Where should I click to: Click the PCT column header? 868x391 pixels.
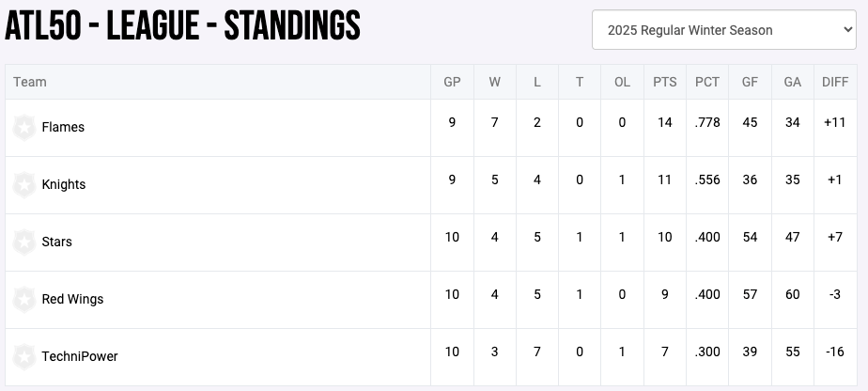pos(707,82)
